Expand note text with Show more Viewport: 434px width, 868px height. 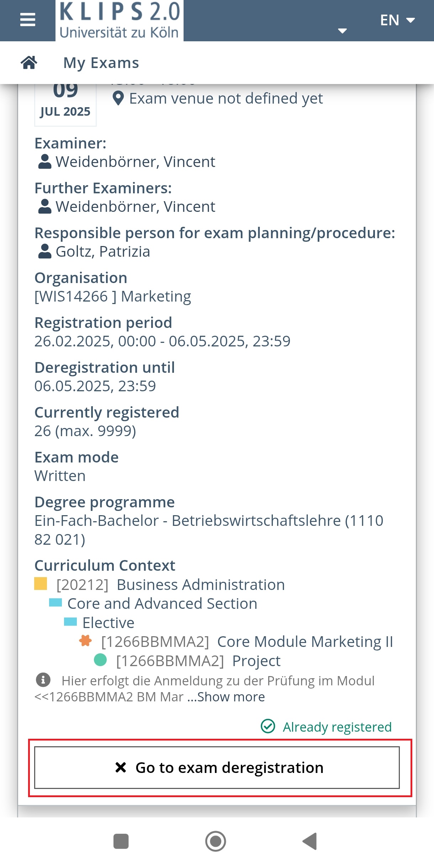click(231, 697)
